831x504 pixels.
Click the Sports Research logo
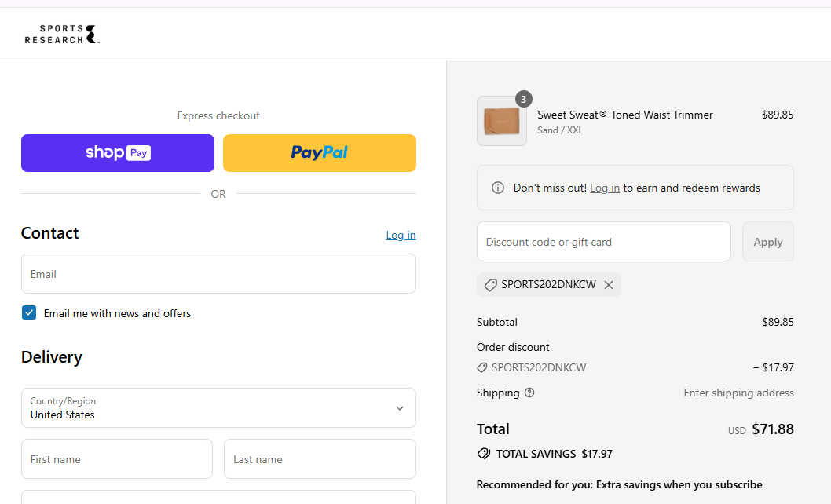click(62, 34)
